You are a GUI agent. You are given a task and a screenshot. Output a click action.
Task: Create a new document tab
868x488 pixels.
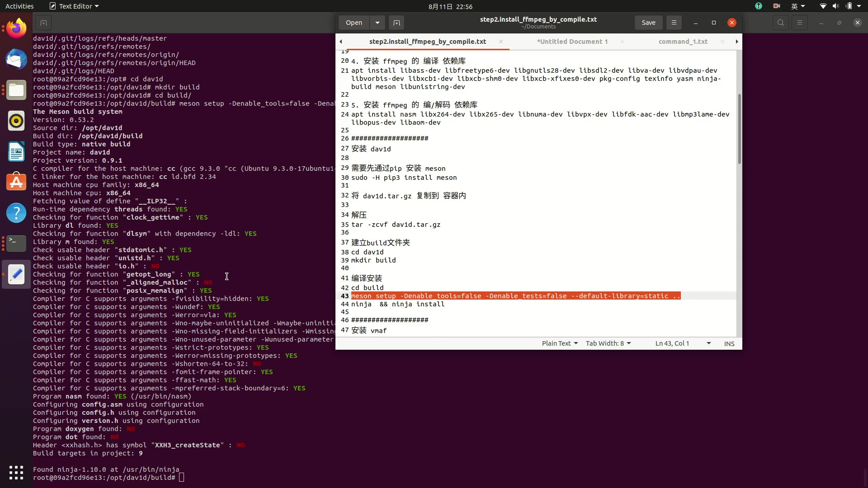[396, 23]
